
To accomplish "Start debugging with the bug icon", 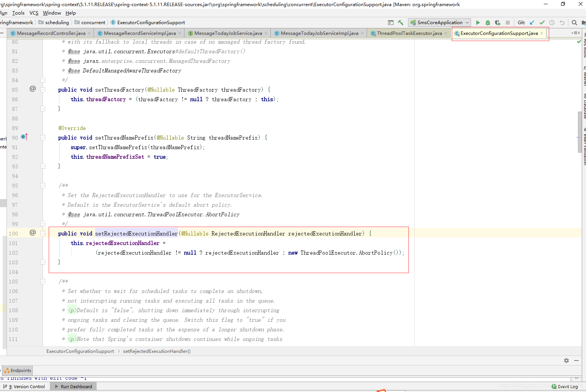I will click(487, 22).
